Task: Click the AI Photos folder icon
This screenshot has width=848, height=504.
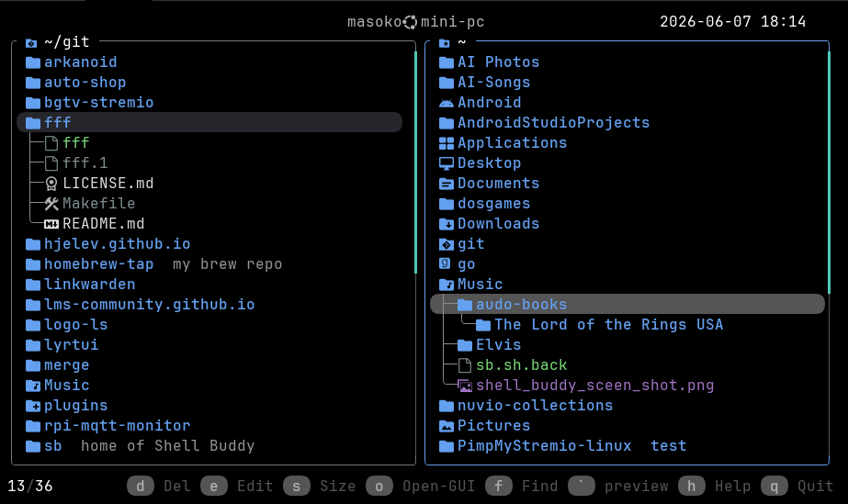Action: 447,62
